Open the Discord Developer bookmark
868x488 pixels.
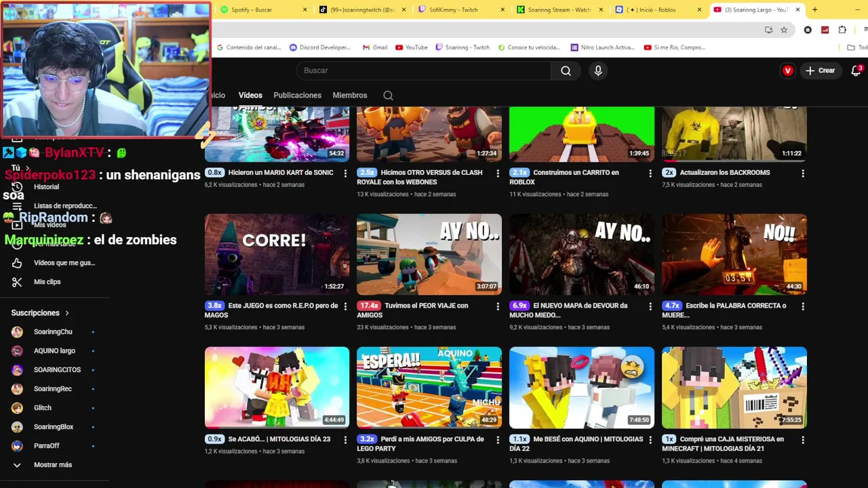[320, 47]
